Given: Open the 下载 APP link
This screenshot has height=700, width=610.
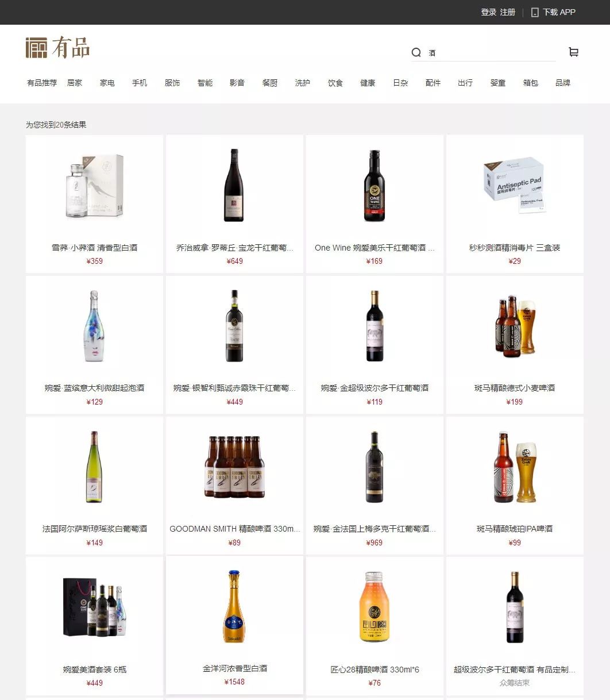Looking at the screenshot, I should click(559, 12).
